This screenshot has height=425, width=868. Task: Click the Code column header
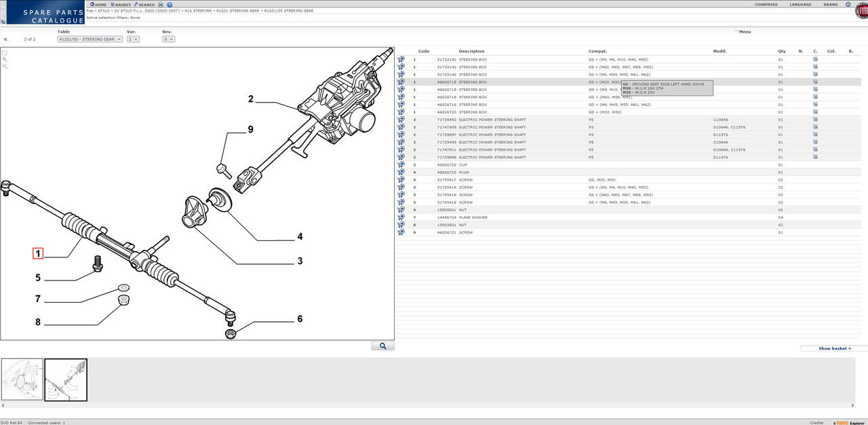(x=424, y=51)
